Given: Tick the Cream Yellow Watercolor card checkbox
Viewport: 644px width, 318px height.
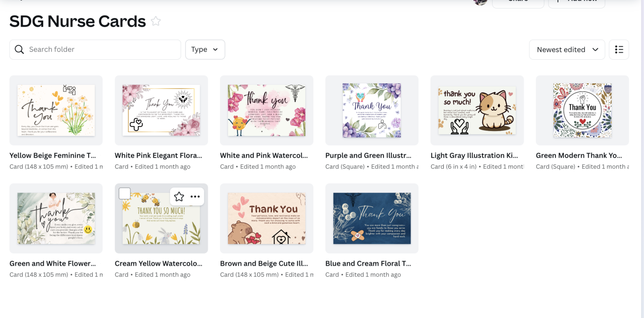Looking at the screenshot, I should pyautogui.click(x=125, y=193).
